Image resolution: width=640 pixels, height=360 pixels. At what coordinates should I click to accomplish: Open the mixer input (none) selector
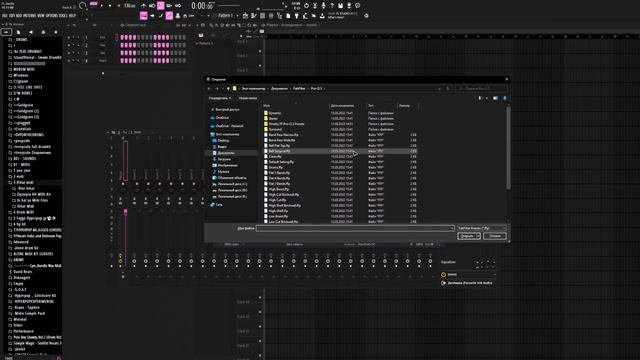tap(468, 274)
